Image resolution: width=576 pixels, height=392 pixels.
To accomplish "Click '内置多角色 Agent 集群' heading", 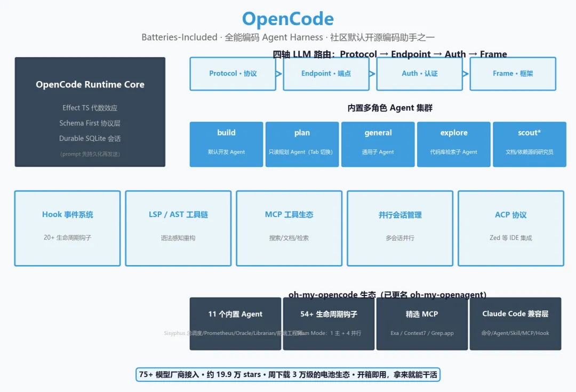I will (x=390, y=108).
